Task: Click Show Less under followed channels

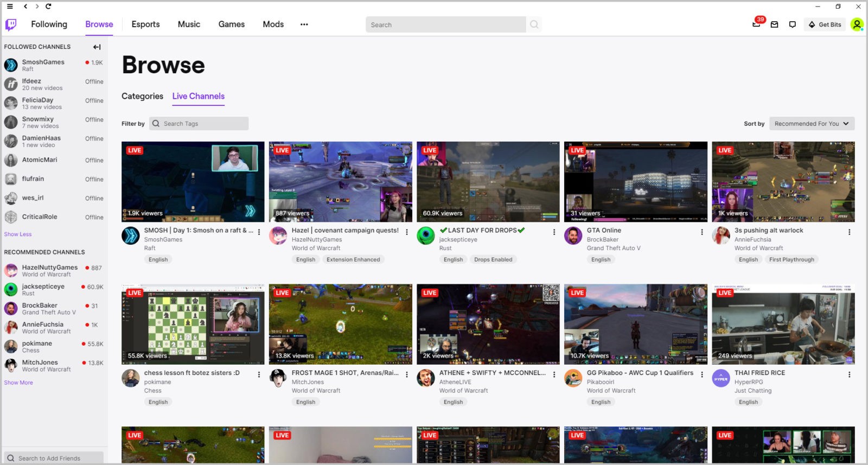Action: tap(18, 234)
